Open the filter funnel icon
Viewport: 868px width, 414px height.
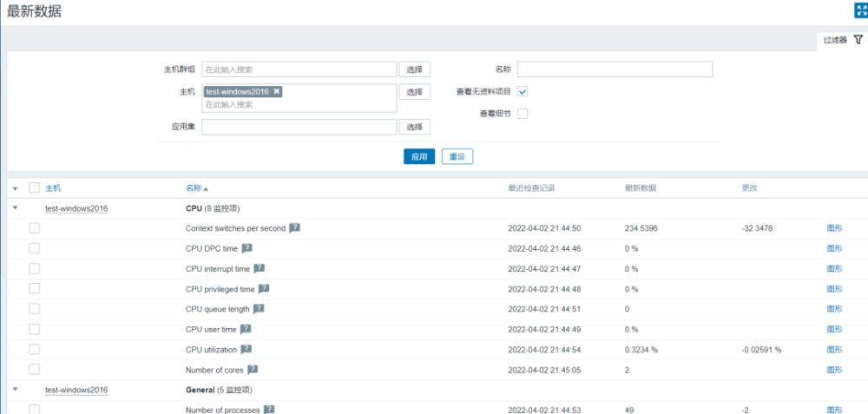pyautogui.click(x=858, y=40)
